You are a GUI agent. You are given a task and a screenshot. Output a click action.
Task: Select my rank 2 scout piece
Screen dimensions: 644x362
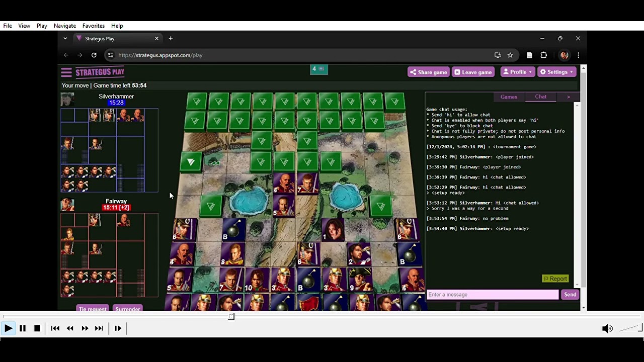tap(359, 254)
